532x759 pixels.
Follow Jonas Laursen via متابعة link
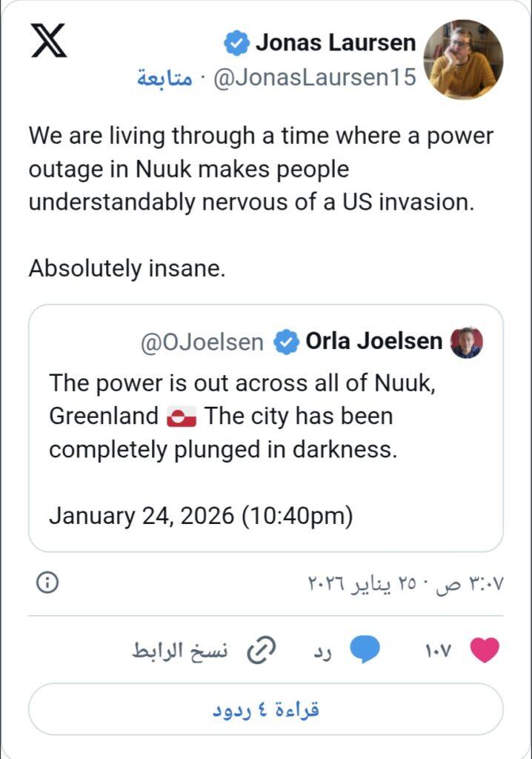164,79
